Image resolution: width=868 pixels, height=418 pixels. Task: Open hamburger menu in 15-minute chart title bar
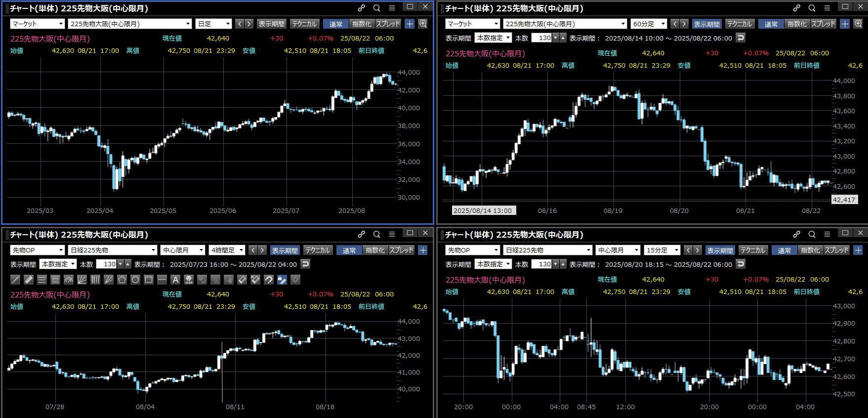tap(827, 234)
